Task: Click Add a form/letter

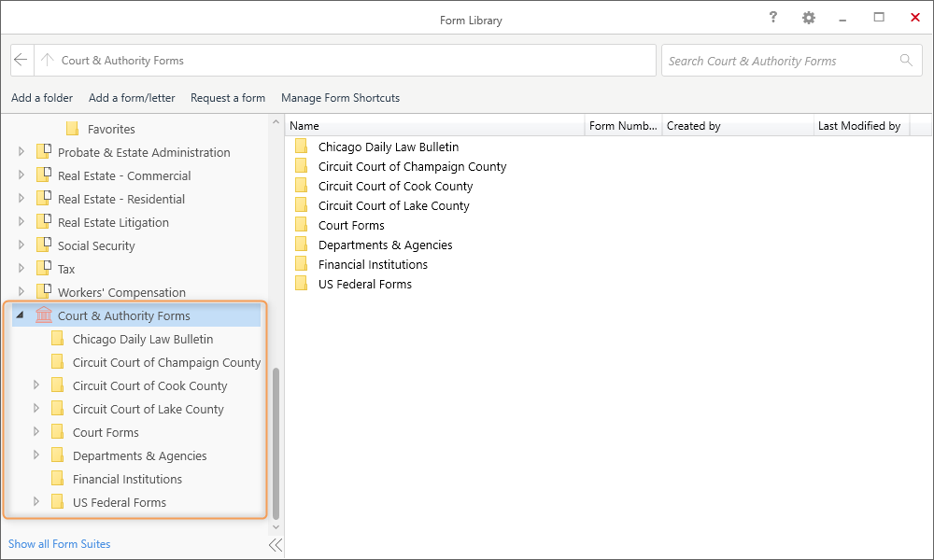Action: click(132, 98)
